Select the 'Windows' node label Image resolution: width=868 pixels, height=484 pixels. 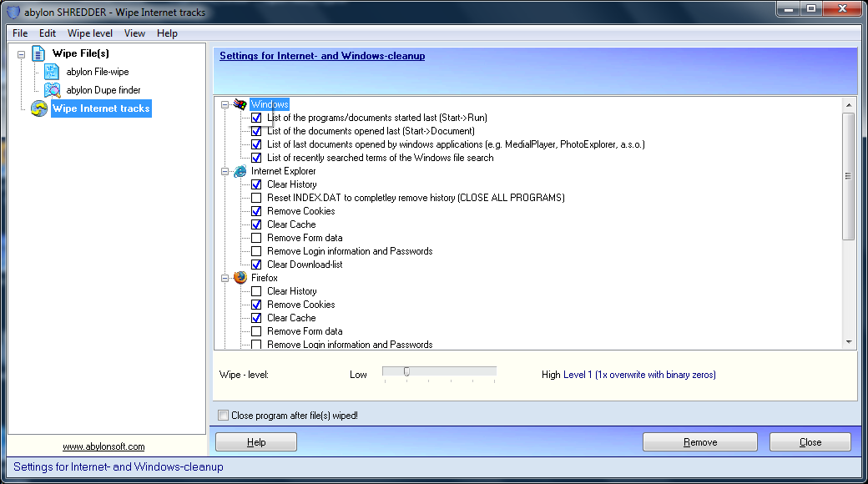pyautogui.click(x=270, y=104)
